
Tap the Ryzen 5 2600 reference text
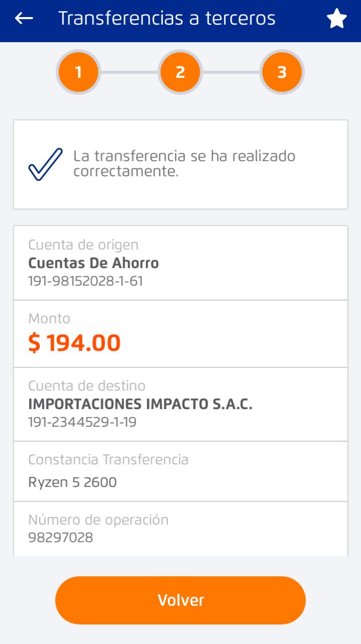(x=72, y=482)
